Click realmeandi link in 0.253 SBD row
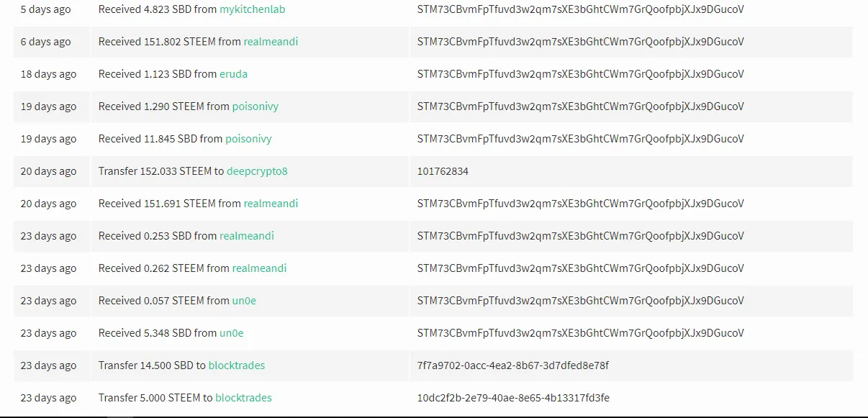Viewport: 868px width, 418px height. tap(247, 236)
